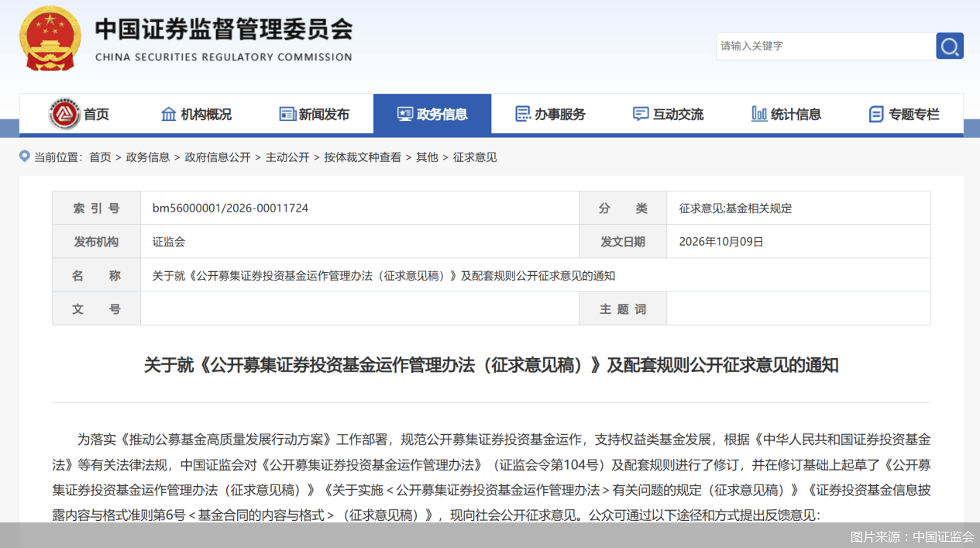Click the 中国证券监督管理委员会 site title
Screen dimensions: 980x548
click(223, 29)
